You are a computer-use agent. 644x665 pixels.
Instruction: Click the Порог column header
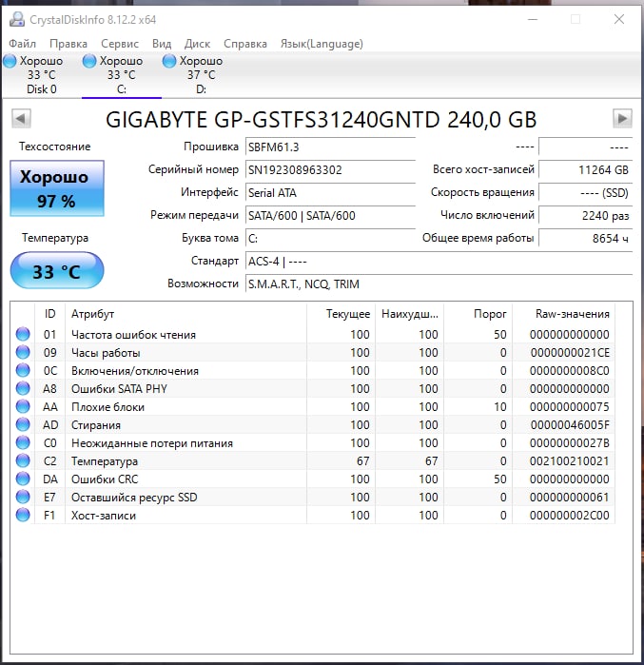(478, 314)
